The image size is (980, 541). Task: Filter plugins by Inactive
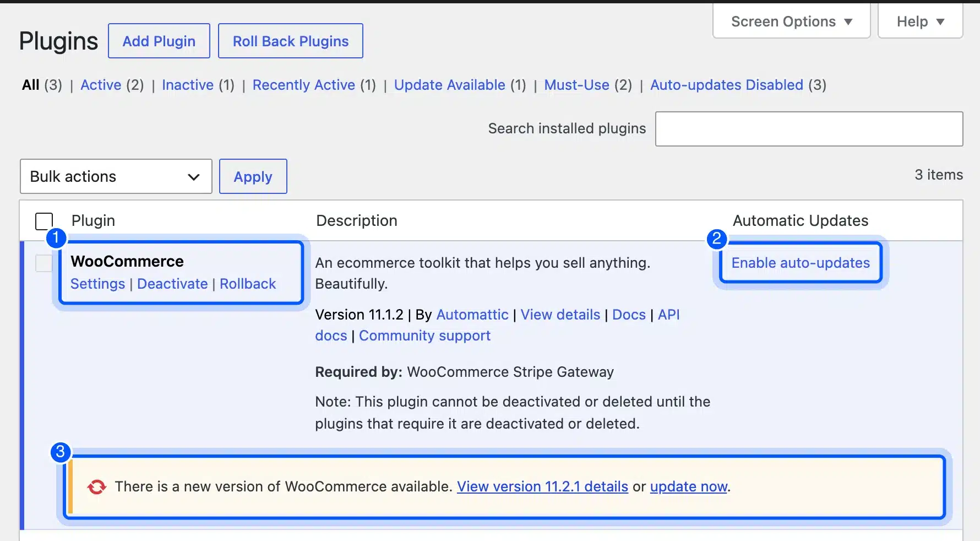(x=188, y=85)
